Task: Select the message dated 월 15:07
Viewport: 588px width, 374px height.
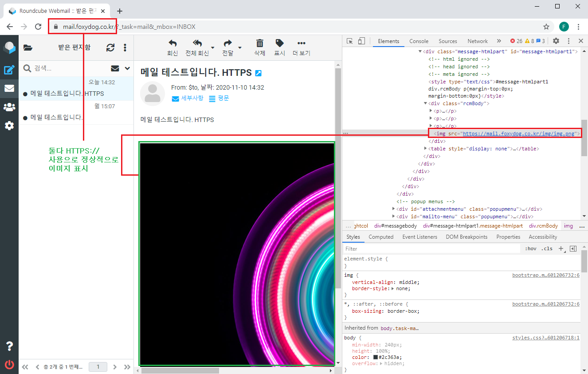Action: [x=76, y=113]
